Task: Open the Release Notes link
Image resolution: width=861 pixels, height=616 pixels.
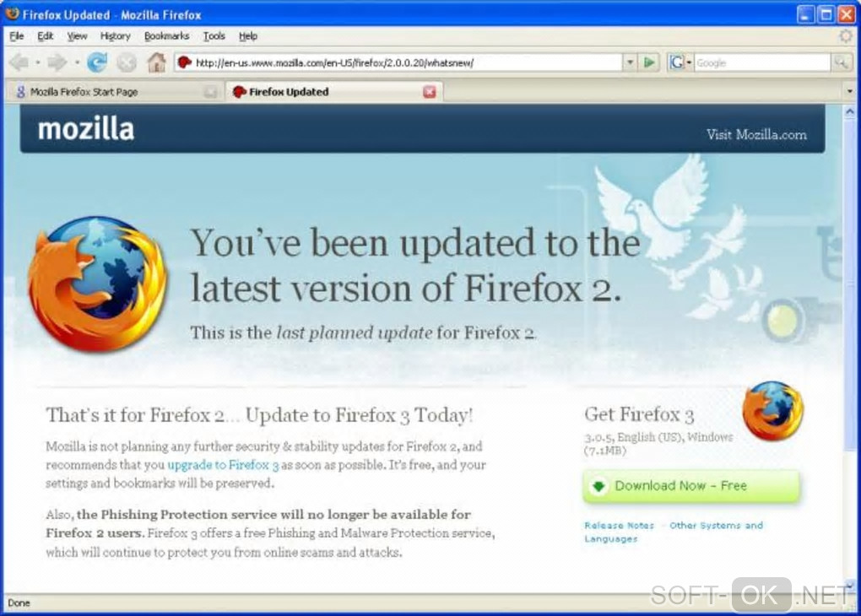Action: click(619, 526)
